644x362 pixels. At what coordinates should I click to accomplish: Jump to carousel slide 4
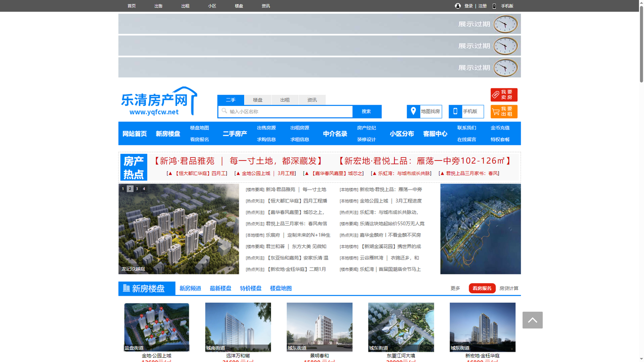(x=144, y=189)
